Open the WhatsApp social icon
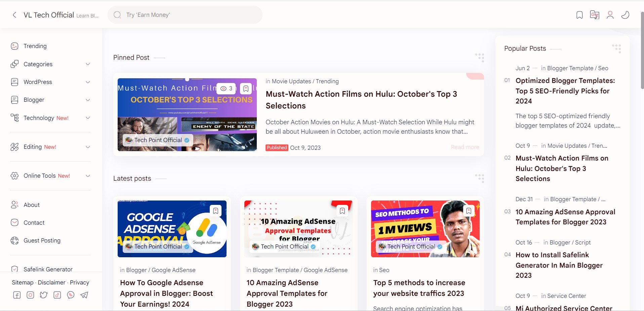 [x=71, y=295]
